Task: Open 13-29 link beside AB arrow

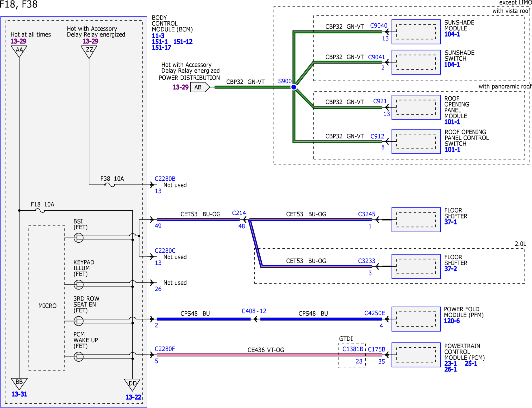Action: point(181,87)
